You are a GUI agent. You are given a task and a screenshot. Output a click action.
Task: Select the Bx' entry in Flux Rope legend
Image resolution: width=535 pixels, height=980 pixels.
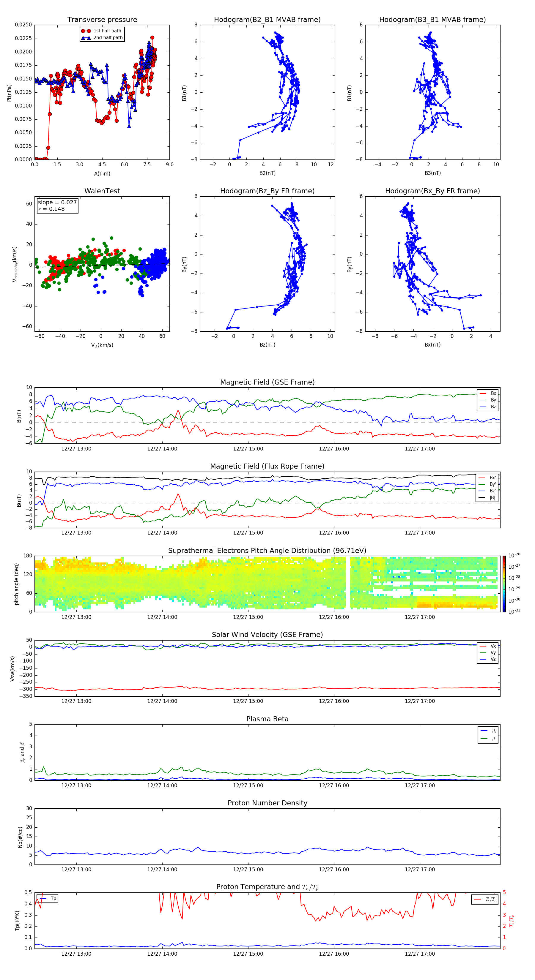tap(487, 478)
